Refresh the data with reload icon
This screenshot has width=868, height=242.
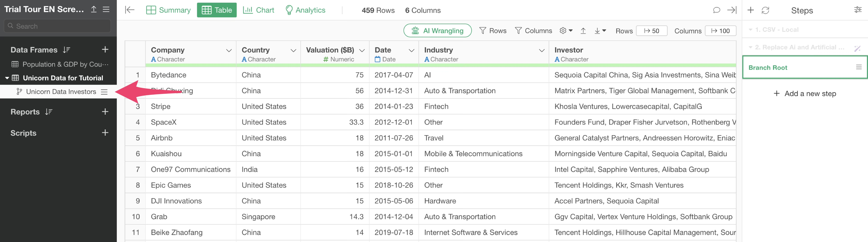[x=765, y=10]
